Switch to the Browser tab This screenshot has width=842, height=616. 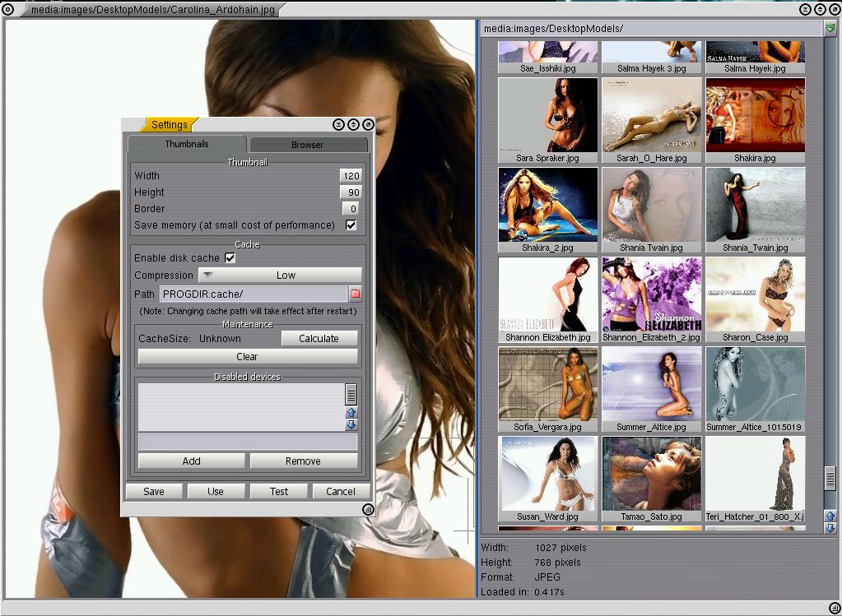click(308, 145)
